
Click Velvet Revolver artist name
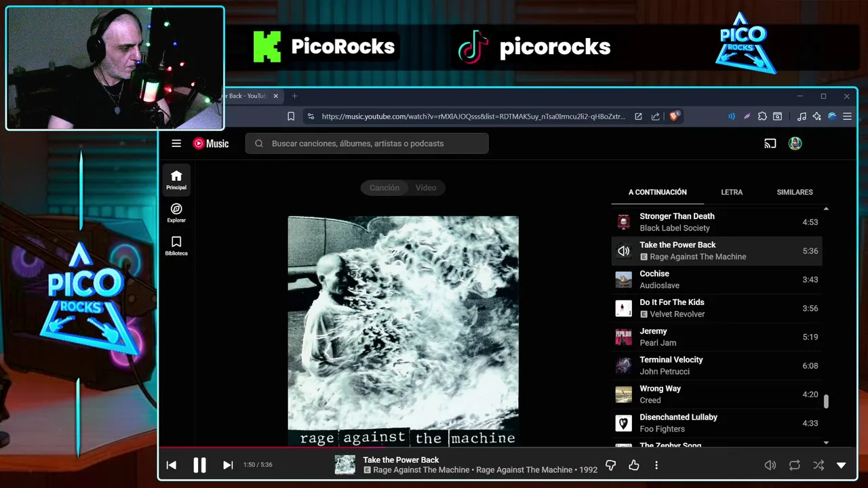click(x=677, y=314)
